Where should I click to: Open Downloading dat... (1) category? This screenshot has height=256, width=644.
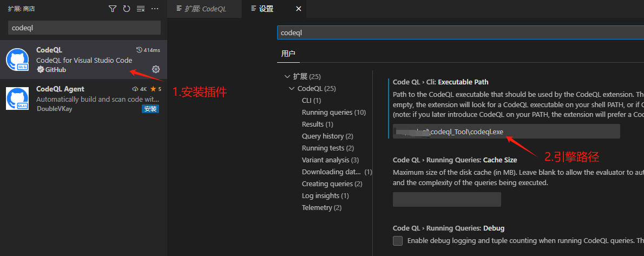[337, 172]
